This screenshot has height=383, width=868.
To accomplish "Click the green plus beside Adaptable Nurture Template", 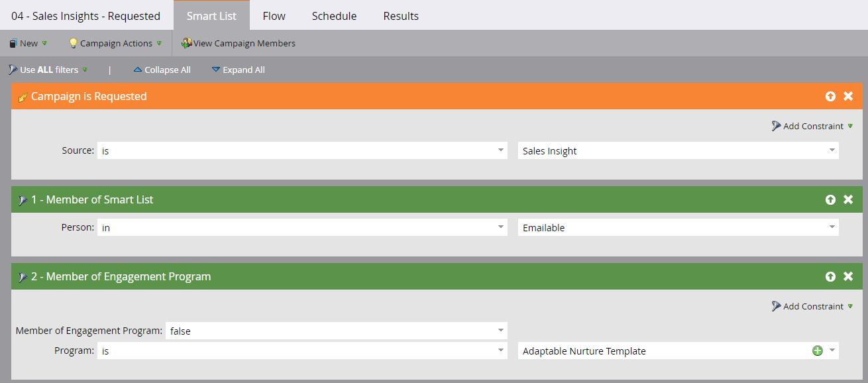I will (x=818, y=351).
